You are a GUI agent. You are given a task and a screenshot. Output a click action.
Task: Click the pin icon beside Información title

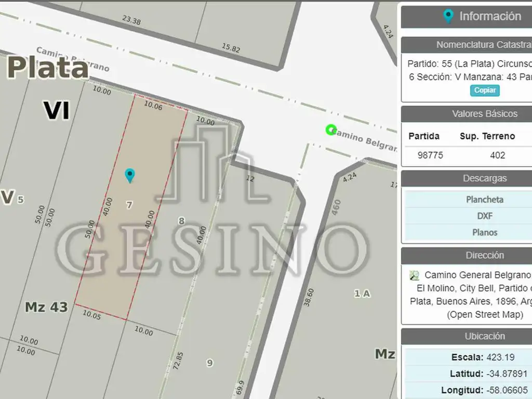pos(448,17)
